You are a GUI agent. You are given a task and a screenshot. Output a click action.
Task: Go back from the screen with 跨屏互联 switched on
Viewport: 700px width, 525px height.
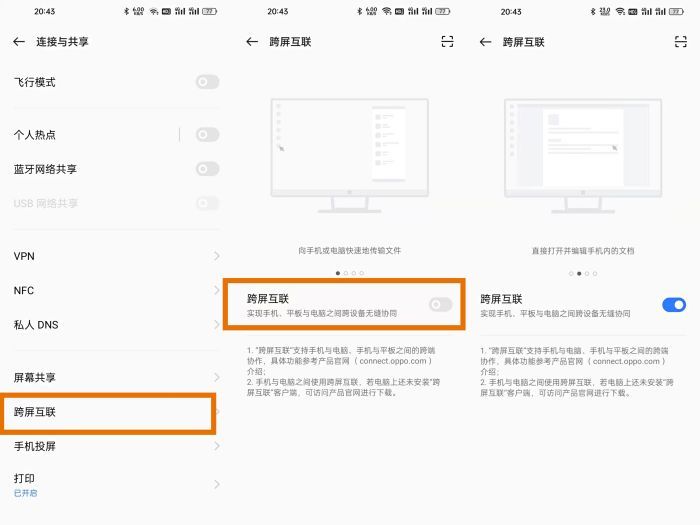click(x=486, y=42)
